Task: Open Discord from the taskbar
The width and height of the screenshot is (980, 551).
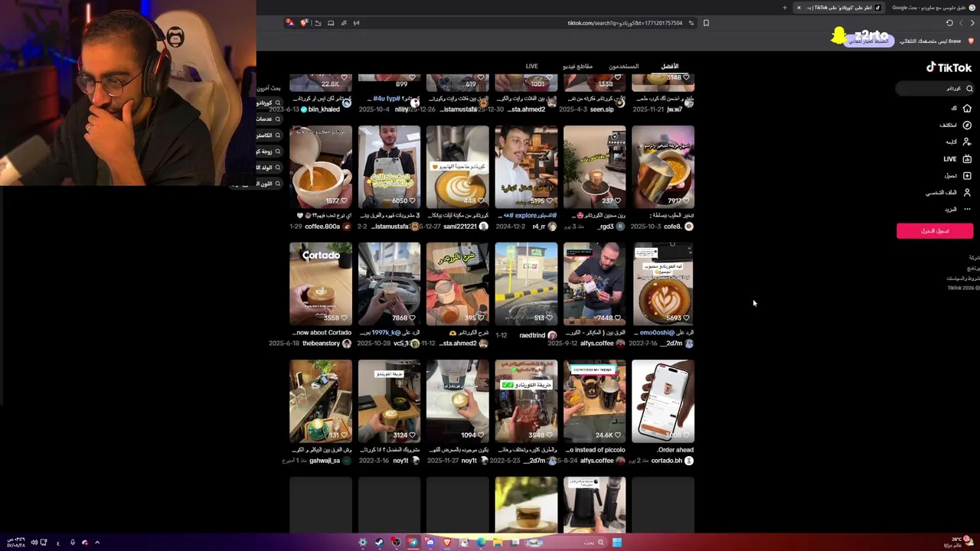Action: (x=430, y=543)
